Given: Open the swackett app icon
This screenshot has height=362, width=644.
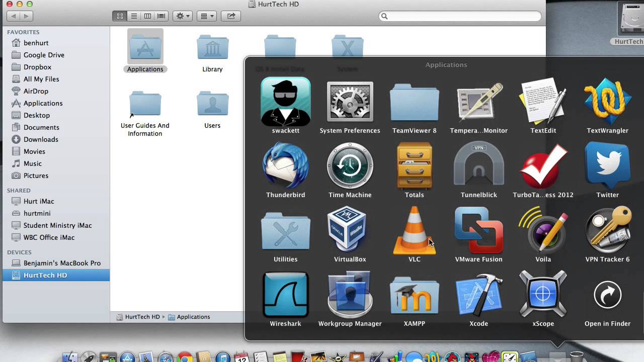Looking at the screenshot, I should coord(285,102).
